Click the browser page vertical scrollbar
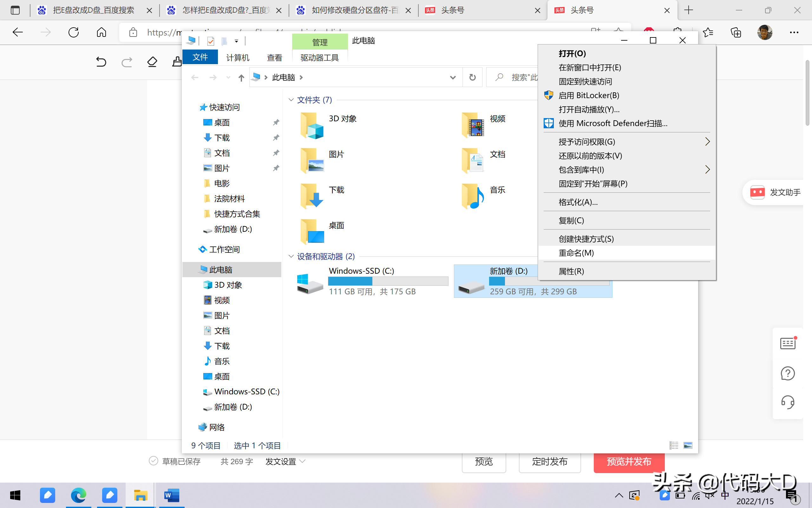The height and width of the screenshot is (508, 812). point(808,93)
